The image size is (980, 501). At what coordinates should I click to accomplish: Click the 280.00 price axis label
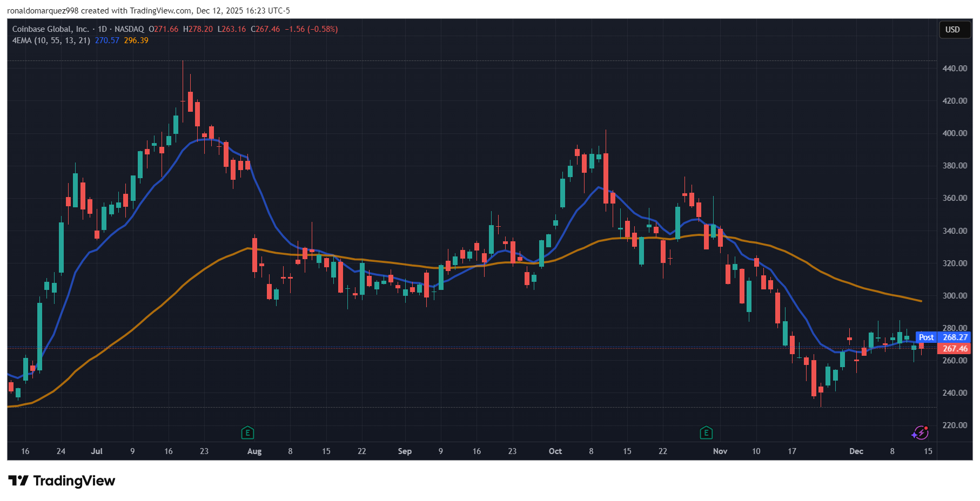click(x=955, y=328)
